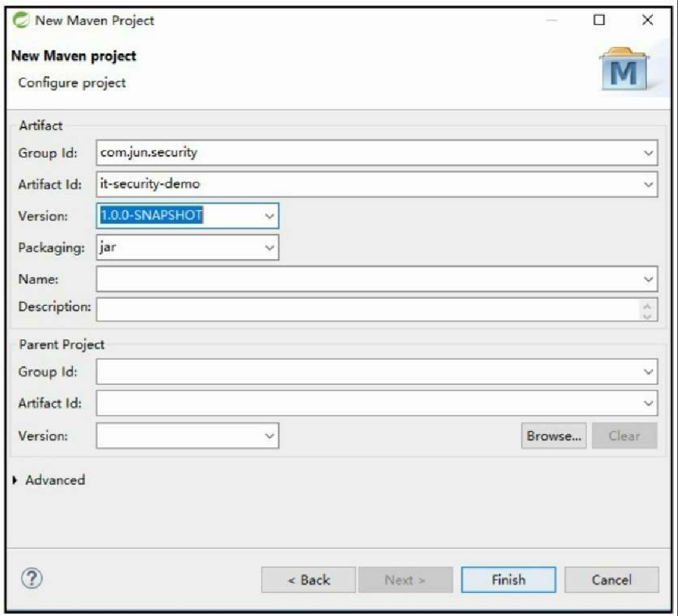Click the 'New Maven project' heading text
Screen dimensions: 678x616
point(74,55)
